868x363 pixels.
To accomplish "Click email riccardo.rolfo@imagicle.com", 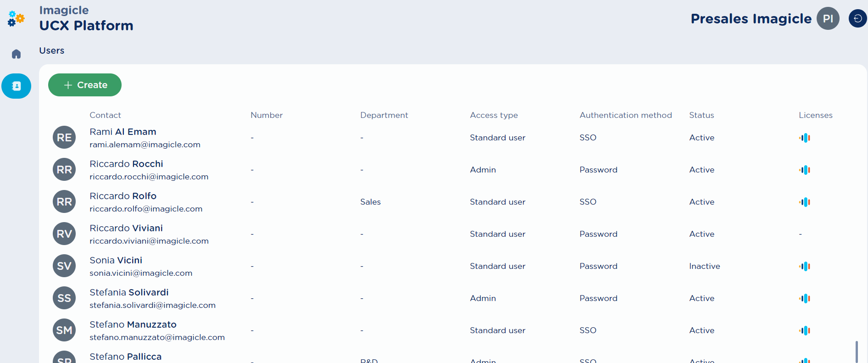I will (146, 209).
